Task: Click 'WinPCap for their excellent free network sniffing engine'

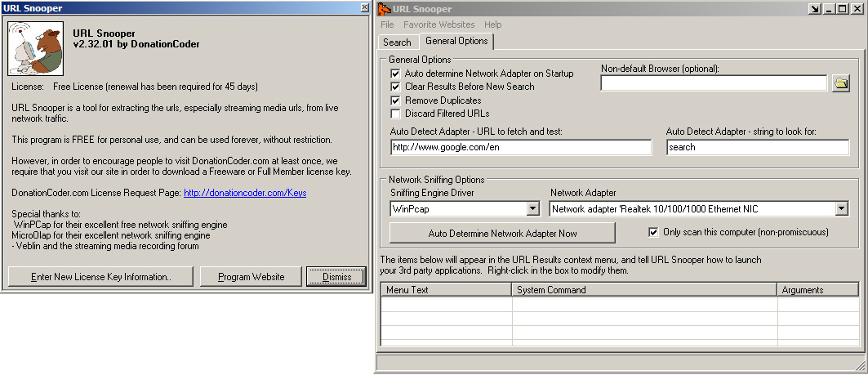Action: [x=121, y=225]
